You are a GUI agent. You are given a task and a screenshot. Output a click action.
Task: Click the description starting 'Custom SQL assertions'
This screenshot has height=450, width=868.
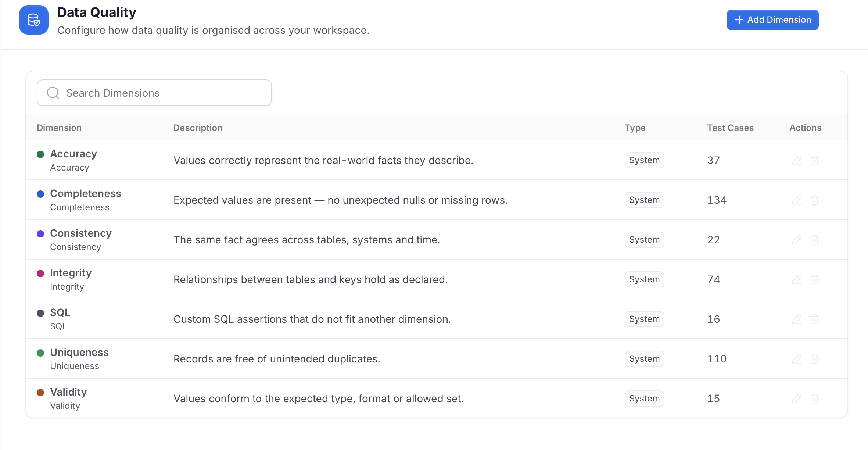312,319
